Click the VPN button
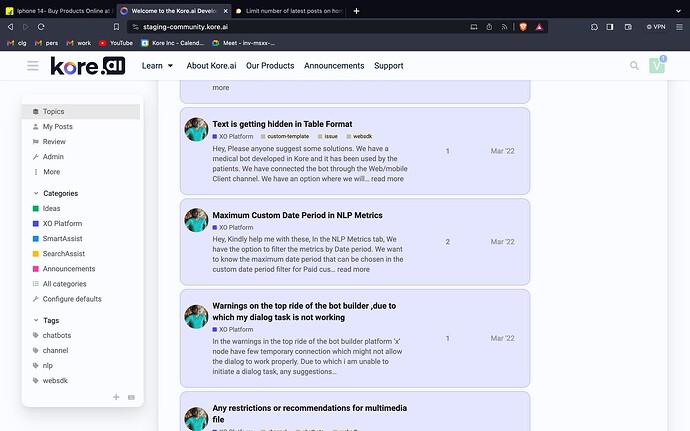This screenshot has height=431, width=690. pyautogui.click(x=656, y=27)
